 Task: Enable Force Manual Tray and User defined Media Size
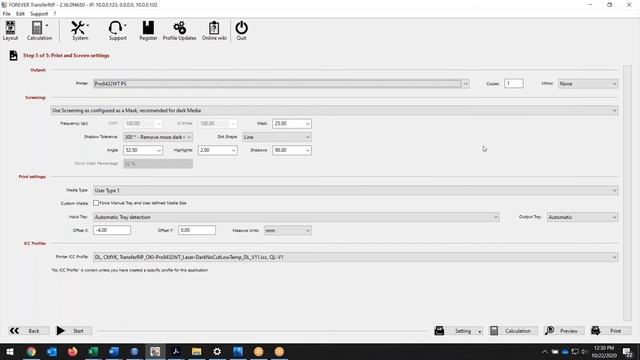pos(96,203)
